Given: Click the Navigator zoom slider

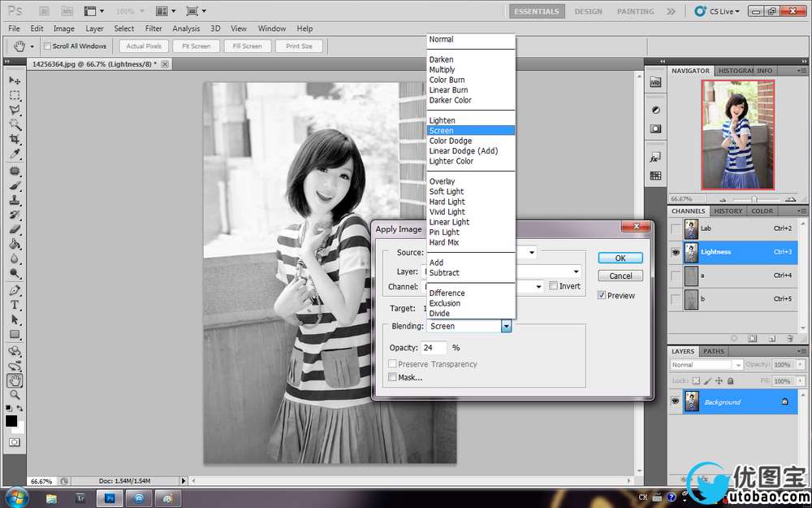Looking at the screenshot, I should (x=754, y=198).
